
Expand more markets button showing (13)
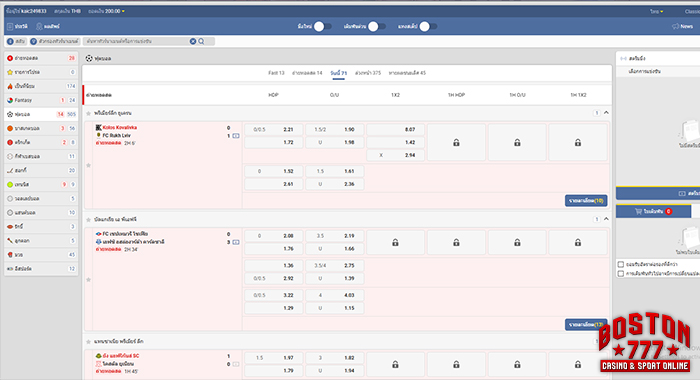click(x=586, y=325)
